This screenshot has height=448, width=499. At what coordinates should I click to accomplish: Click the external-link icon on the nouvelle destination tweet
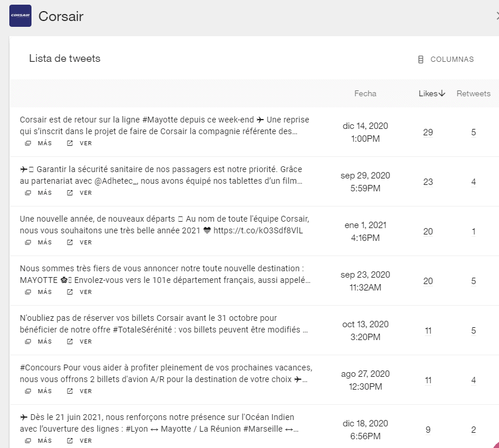70,292
